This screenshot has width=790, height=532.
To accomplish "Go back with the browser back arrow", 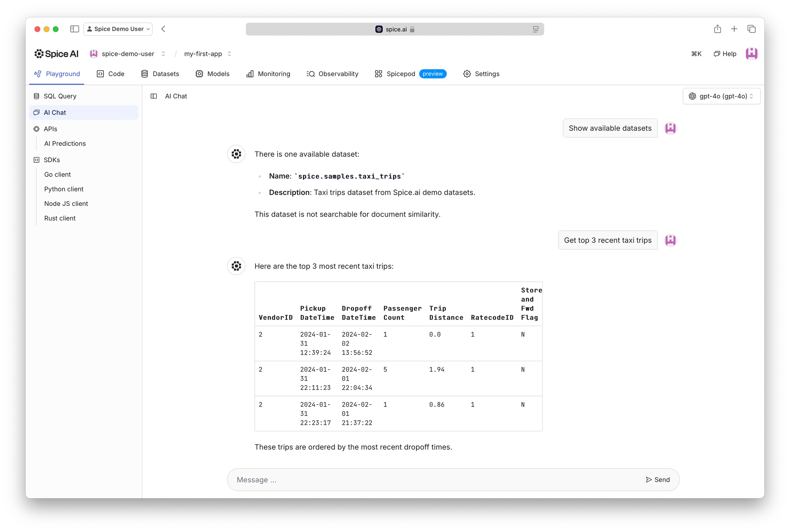I will [164, 29].
